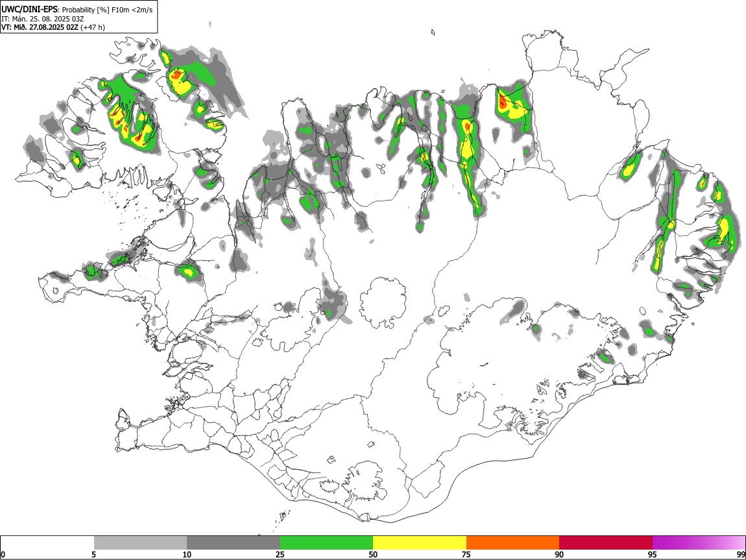Click the 'VT: Mið. 27.08.2025 02Z' line
This screenshot has width=746, height=560.
click(40, 27)
